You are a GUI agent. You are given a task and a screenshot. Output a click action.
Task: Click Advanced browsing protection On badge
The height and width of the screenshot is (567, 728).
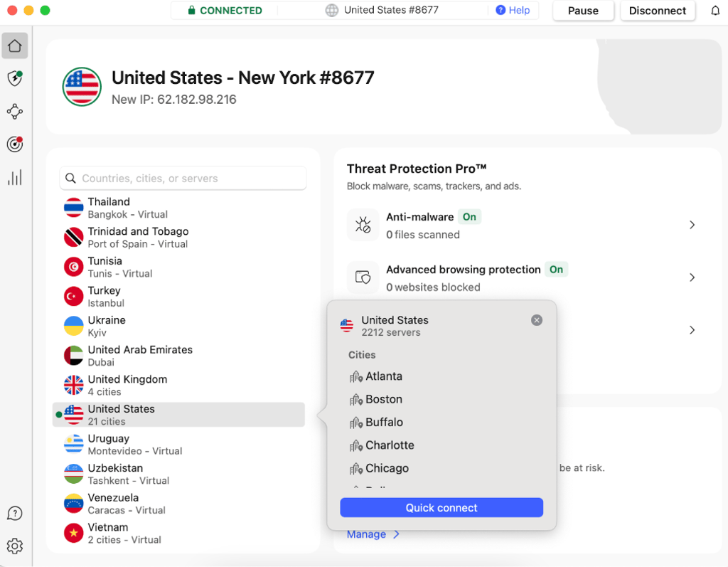(556, 270)
